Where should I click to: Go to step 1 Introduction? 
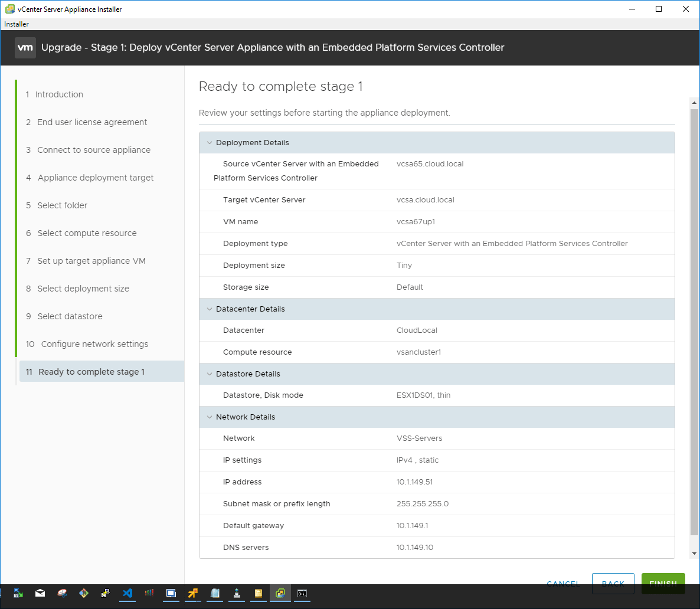54,94
